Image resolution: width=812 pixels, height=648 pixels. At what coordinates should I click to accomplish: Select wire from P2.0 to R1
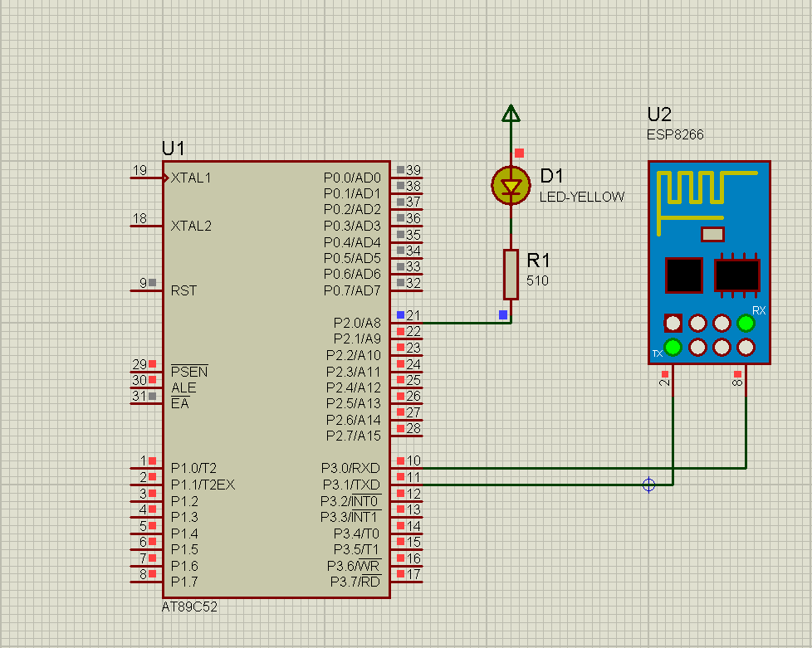coord(466,323)
